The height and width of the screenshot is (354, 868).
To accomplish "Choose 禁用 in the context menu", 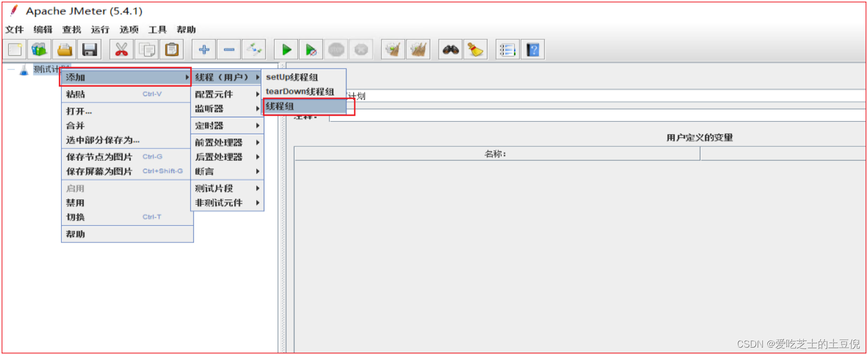I will pyautogui.click(x=127, y=203).
